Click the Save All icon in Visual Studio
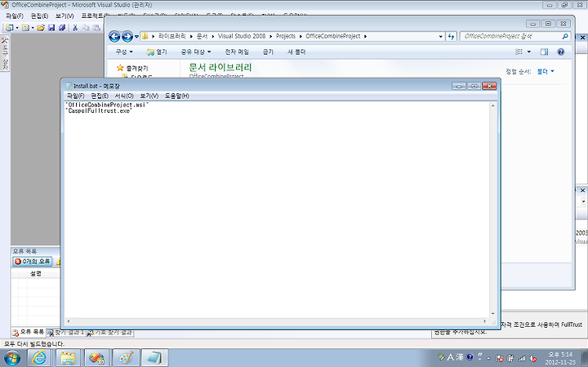 pos(62,28)
